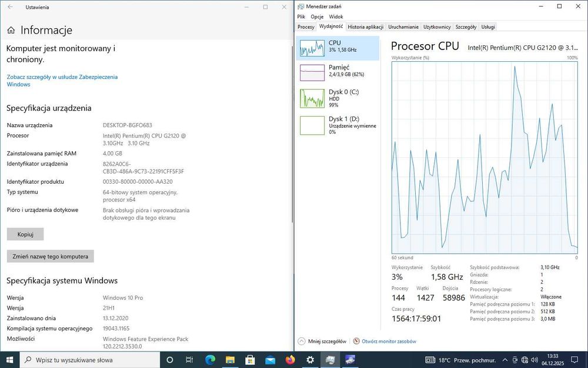588x368 pixels.
Task: Click the Wirtualizacja Włączone value
Action: click(551, 297)
